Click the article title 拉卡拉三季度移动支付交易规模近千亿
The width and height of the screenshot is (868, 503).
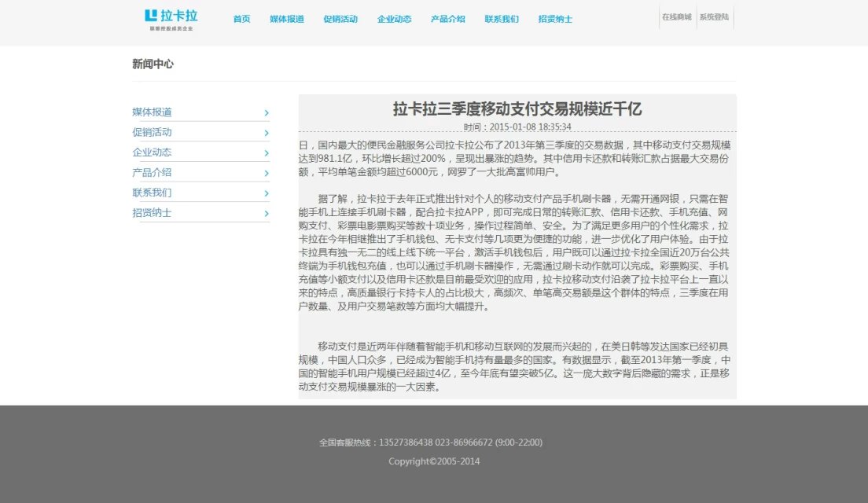pyautogui.click(x=517, y=109)
